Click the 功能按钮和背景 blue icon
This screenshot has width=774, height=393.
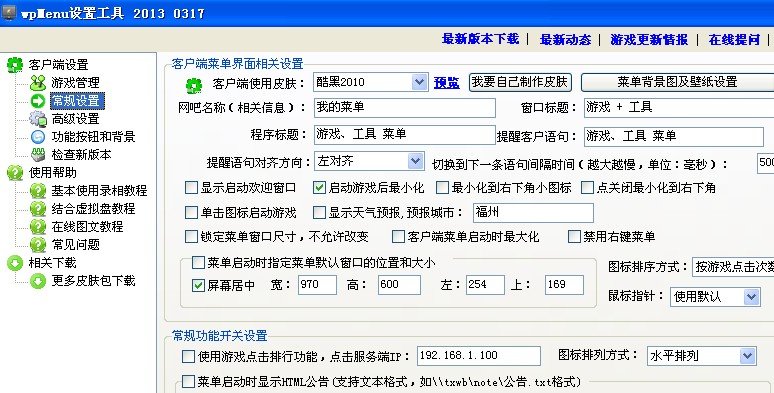click(x=38, y=136)
